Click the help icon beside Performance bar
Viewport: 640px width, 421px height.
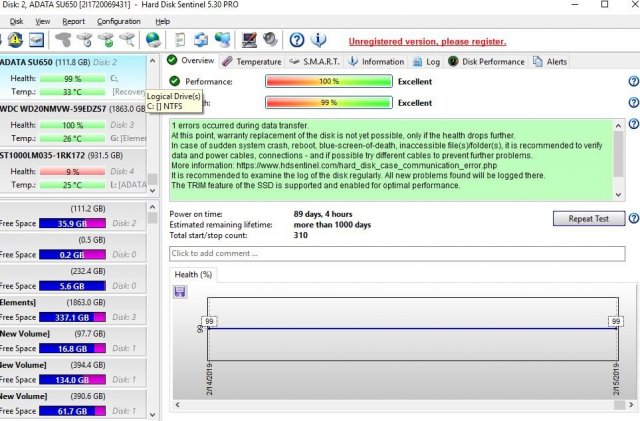tap(633, 81)
